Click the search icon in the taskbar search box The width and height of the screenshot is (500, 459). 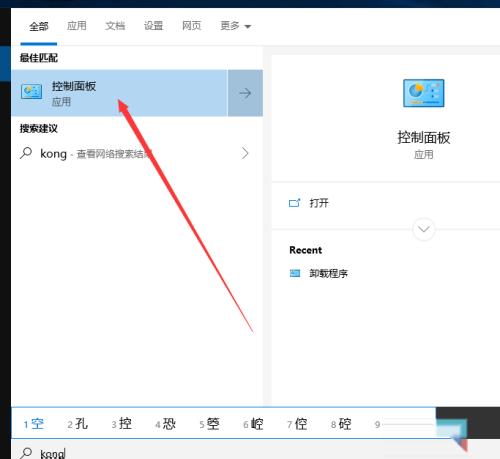[26, 453]
